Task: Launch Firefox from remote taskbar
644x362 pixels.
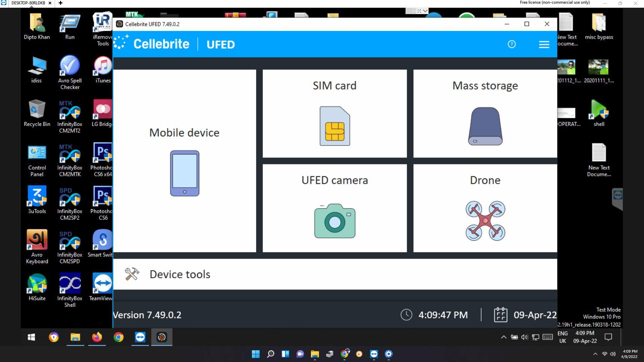Action: tap(97, 337)
